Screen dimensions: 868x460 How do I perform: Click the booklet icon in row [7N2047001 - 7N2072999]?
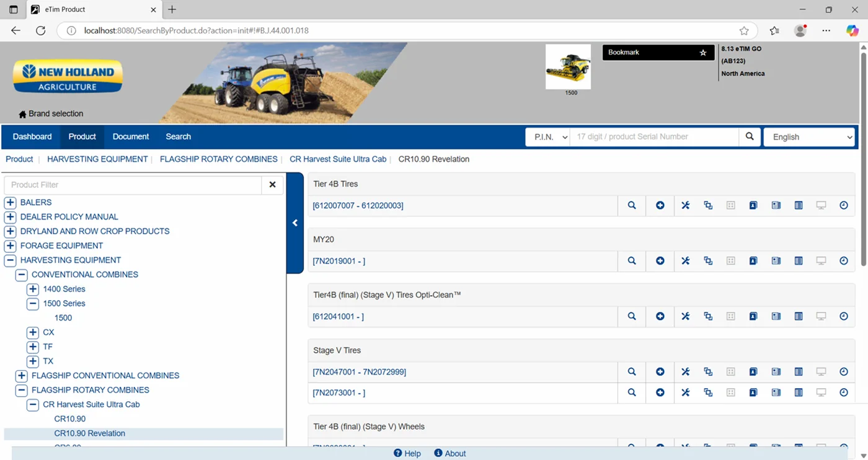(776, 372)
